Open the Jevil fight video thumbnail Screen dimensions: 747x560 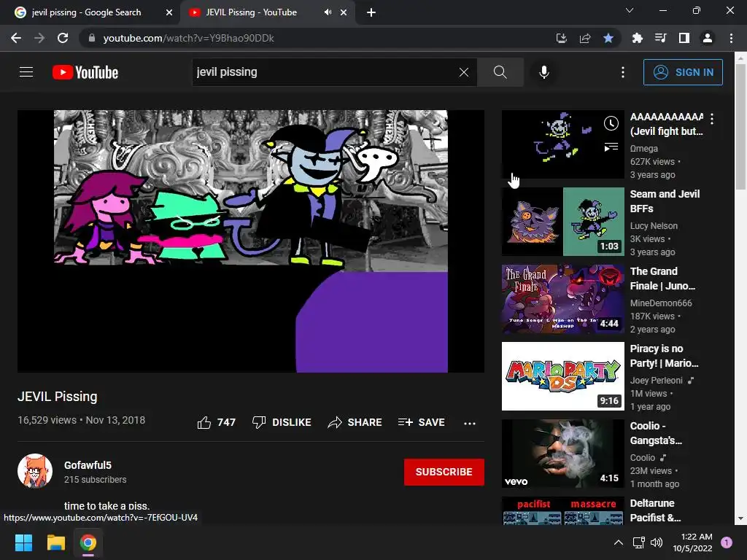pyautogui.click(x=562, y=144)
